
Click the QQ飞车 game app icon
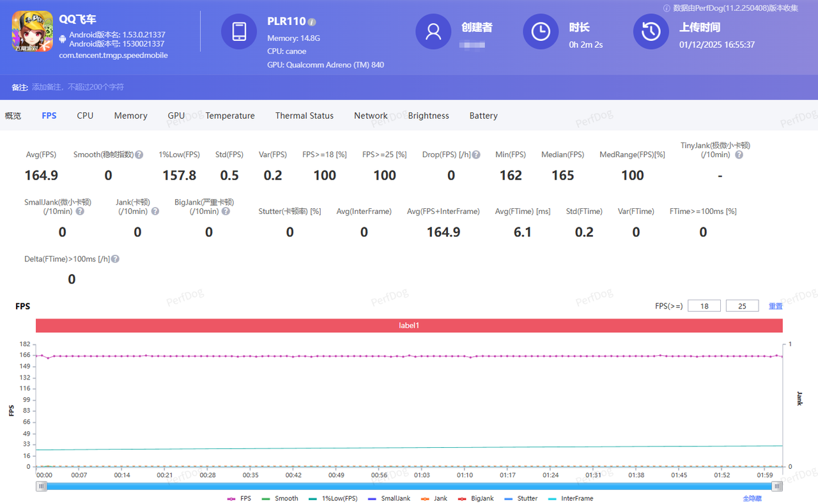tap(32, 31)
